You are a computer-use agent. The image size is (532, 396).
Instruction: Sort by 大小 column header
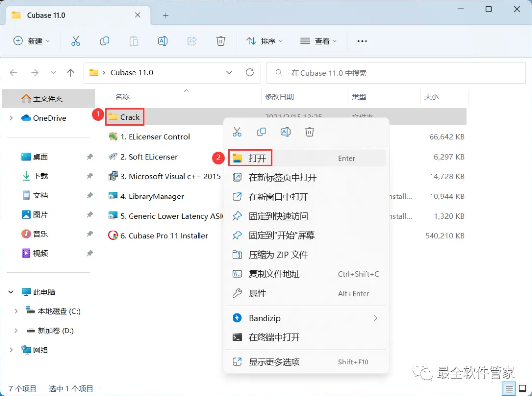click(x=431, y=97)
